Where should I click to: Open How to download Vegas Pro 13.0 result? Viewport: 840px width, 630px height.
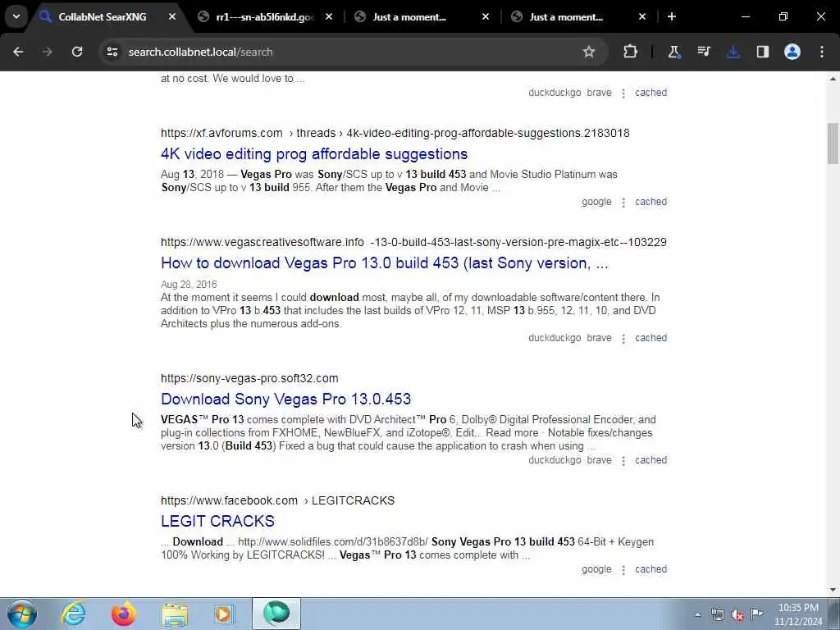(x=385, y=263)
